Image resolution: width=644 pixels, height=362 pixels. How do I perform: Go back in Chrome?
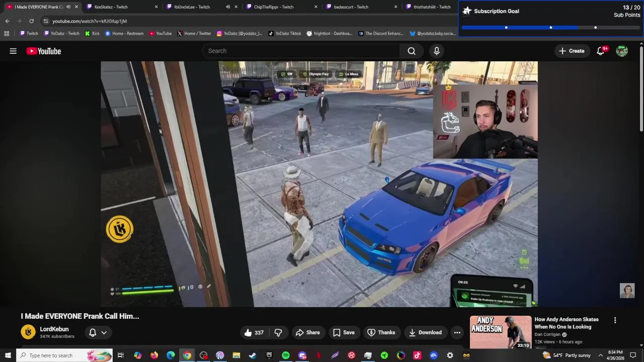pos(7,21)
